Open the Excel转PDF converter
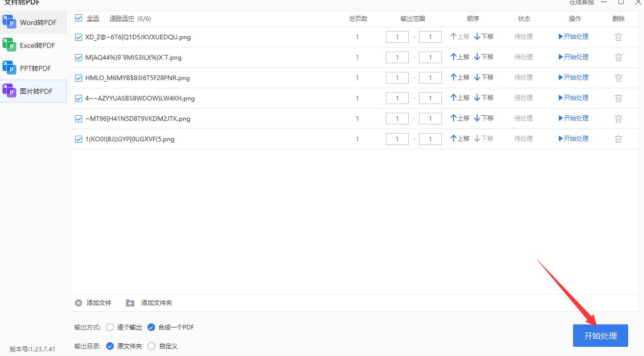This screenshot has width=644, height=356. (33, 45)
